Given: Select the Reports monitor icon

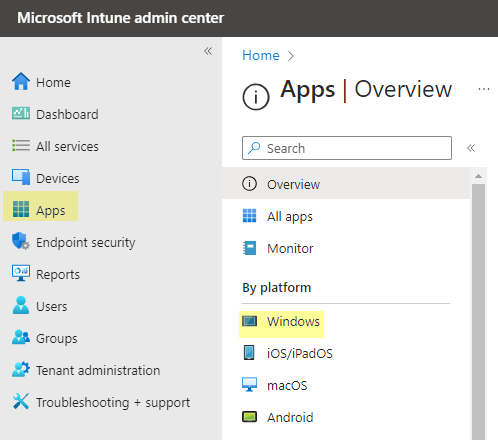Looking at the screenshot, I should [x=21, y=273].
